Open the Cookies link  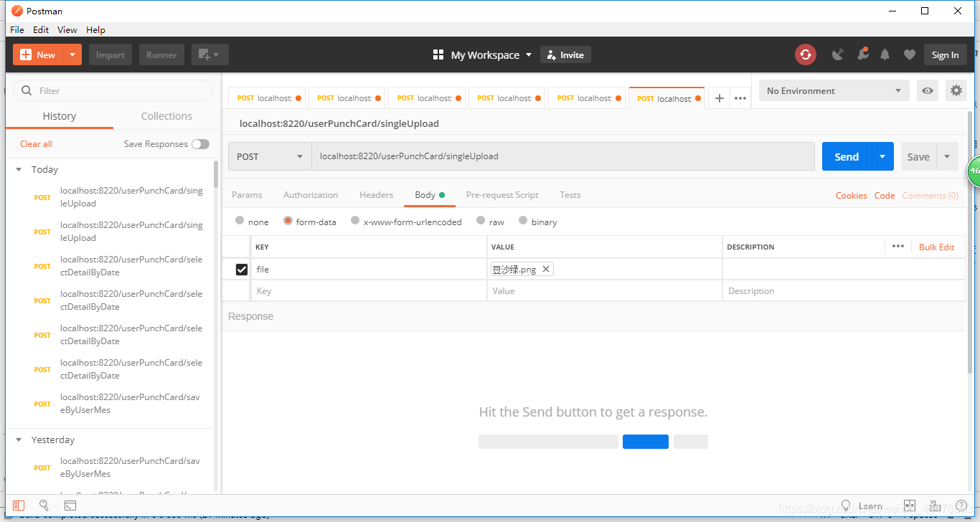click(852, 195)
